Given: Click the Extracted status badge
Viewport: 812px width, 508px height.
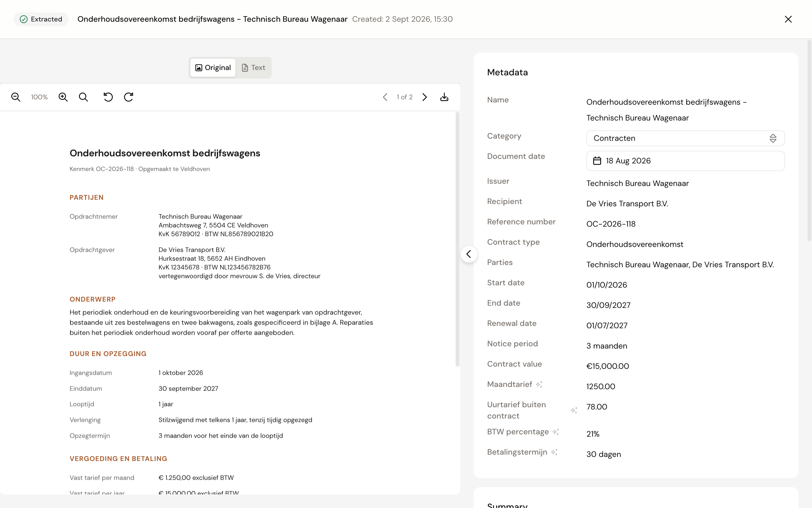Looking at the screenshot, I should click(41, 19).
